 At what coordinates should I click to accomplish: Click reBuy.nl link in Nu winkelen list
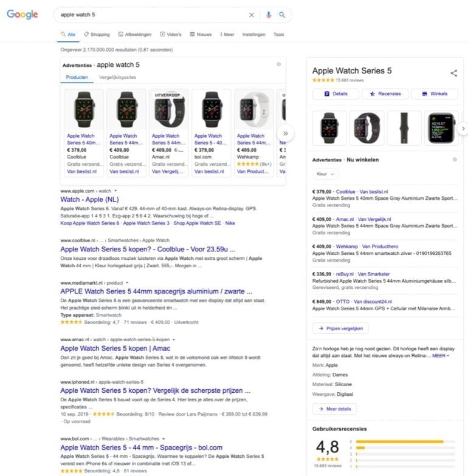pyautogui.click(x=345, y=274)
